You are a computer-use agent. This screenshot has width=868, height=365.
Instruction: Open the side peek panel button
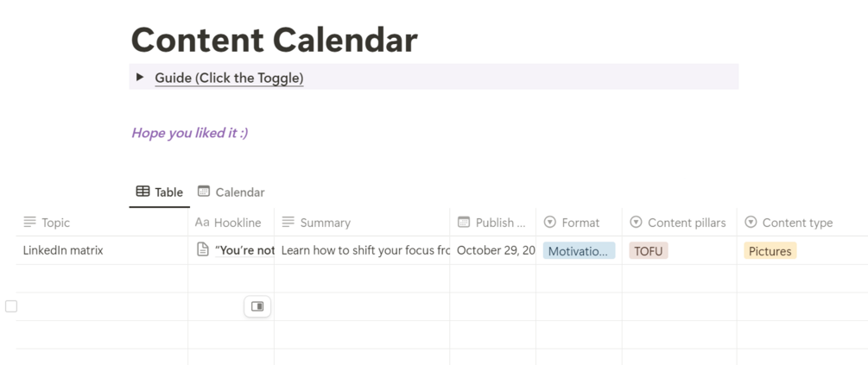click(257, 306)
